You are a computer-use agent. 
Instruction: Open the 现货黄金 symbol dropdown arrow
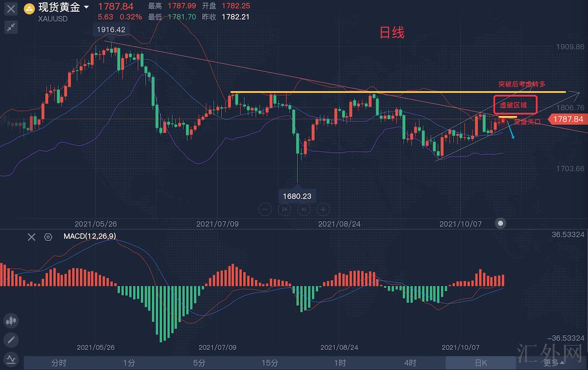pos(86,7)
